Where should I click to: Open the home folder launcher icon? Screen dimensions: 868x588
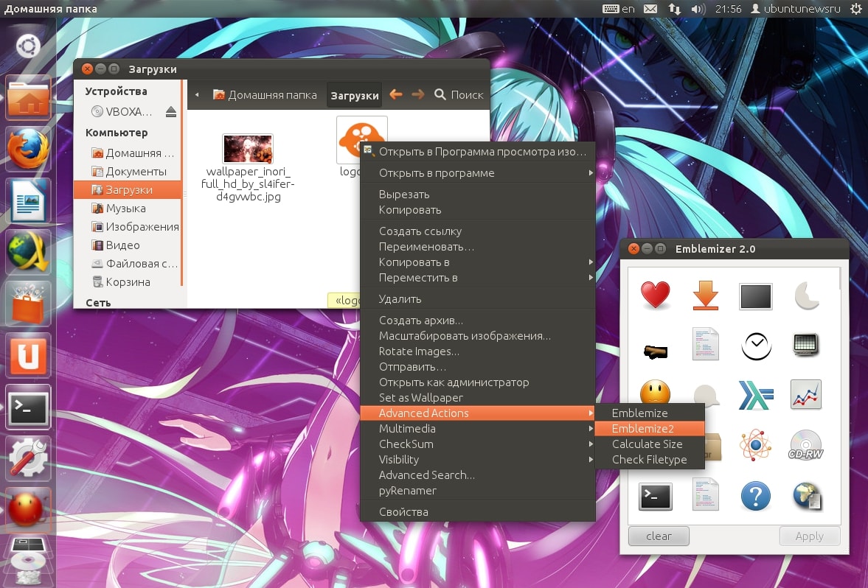point(28,99)
